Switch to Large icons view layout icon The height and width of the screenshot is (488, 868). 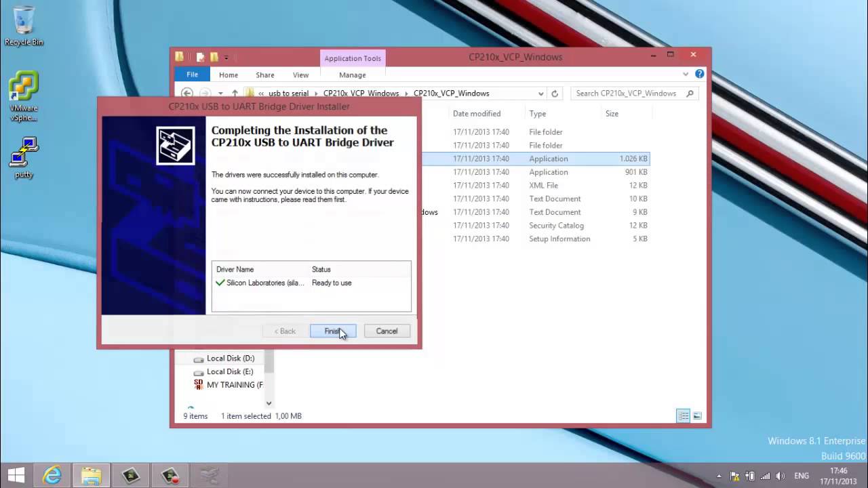[697, 415]
